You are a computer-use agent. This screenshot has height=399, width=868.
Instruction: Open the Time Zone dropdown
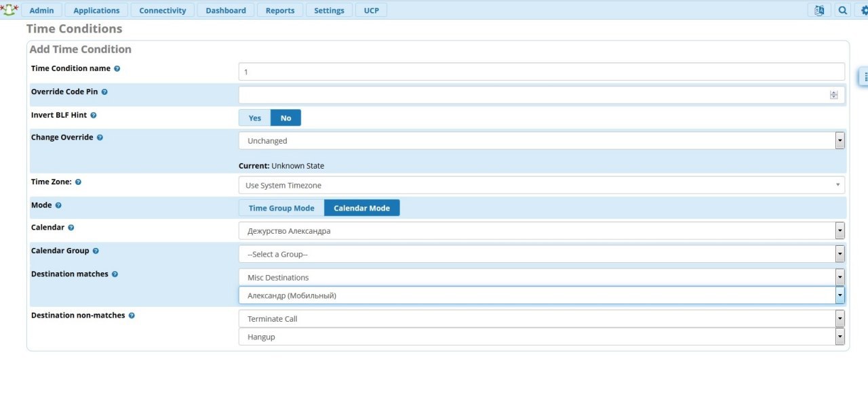click(x=542, y=186)
